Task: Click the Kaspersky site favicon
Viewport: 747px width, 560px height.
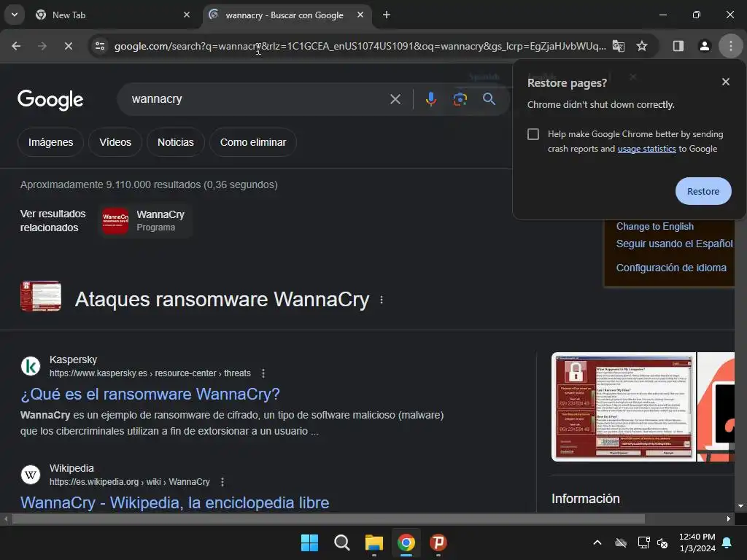Action: click(31, 366)
